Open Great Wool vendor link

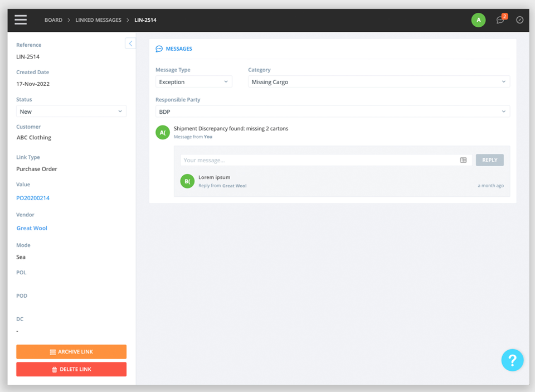pyautogui.click(x=32, y=228)
